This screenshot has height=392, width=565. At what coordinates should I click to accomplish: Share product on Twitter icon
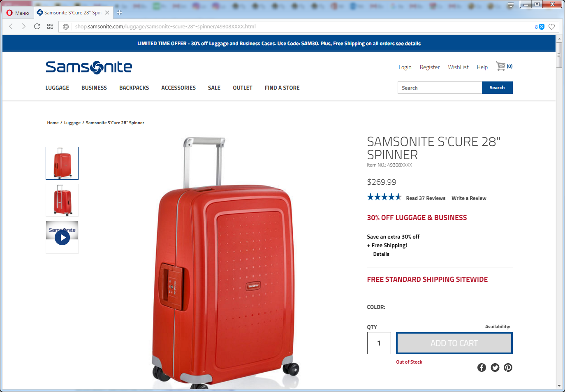[495, 367]
